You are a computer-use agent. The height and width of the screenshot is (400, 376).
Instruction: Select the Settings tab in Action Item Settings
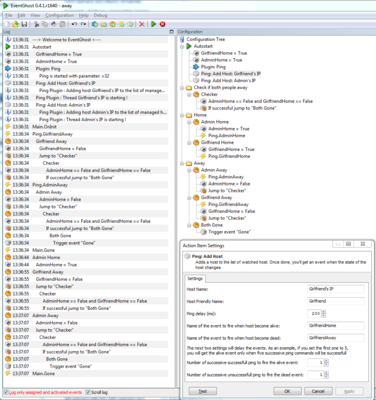[195, 279]
